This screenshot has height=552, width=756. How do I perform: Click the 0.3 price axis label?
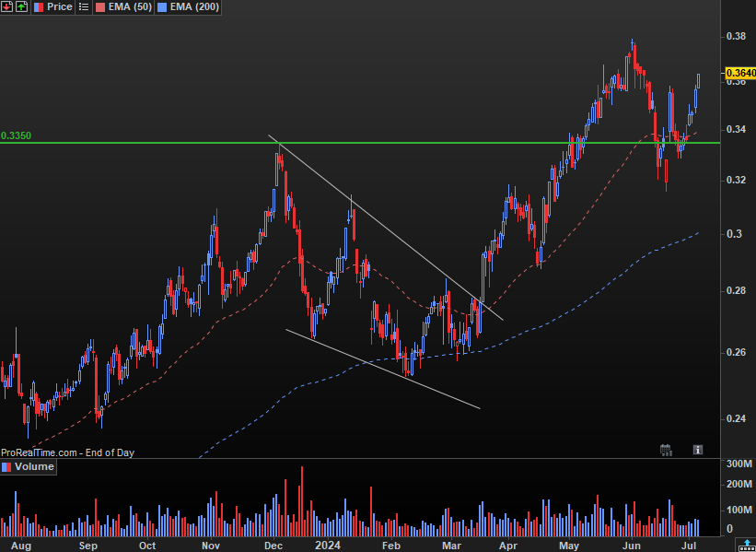[x=732, y=234]
